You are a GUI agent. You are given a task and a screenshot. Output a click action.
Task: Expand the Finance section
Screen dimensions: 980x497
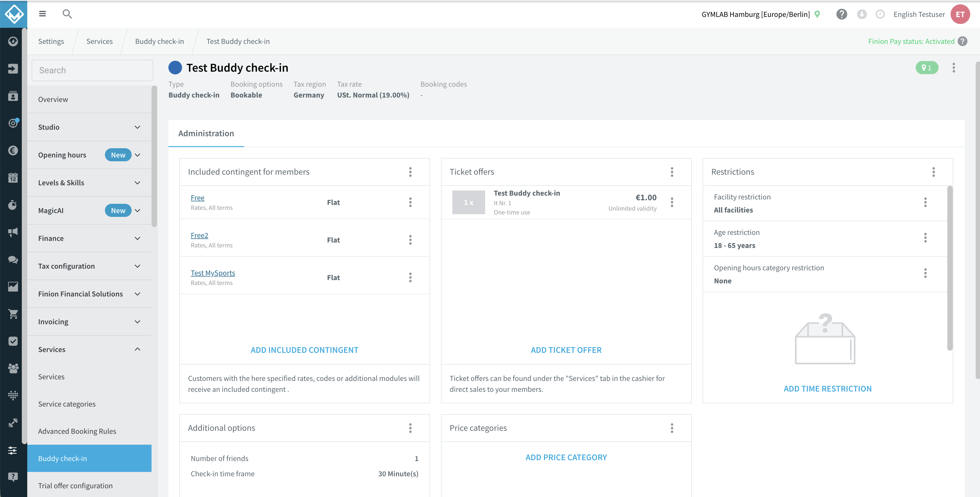pyautogui.click(x=89, y=238)
